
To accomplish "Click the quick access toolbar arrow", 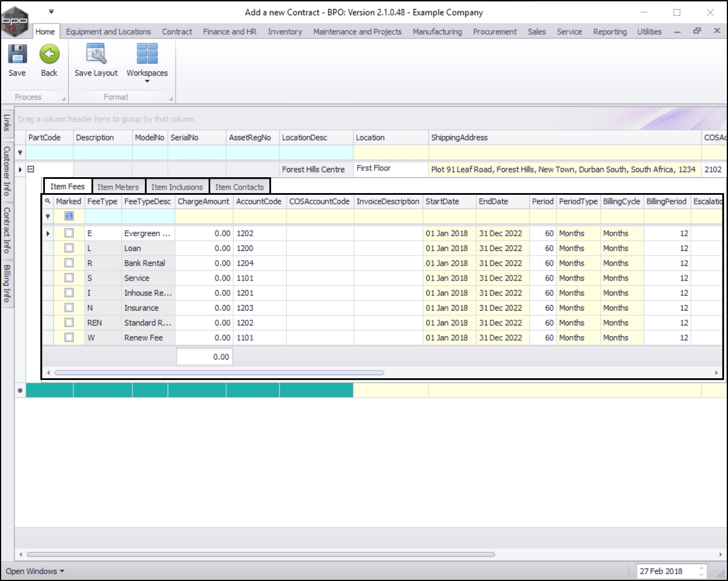I will click(51, 11).
